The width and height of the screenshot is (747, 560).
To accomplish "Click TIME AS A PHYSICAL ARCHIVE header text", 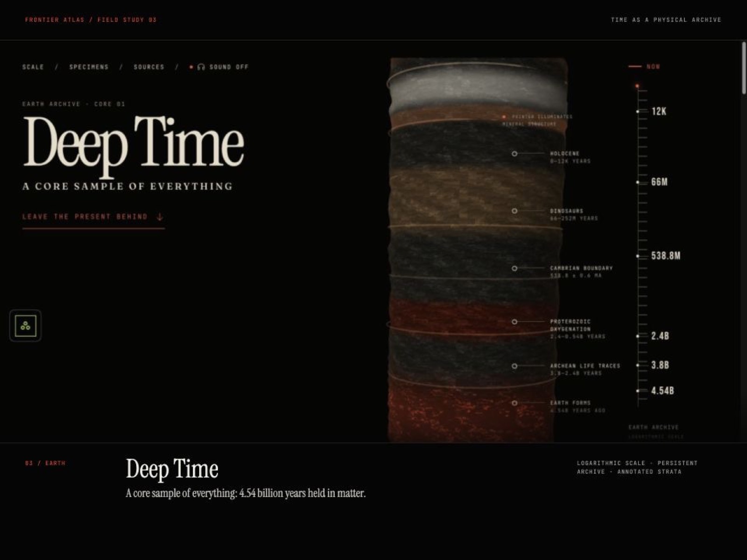I will 666,20.
